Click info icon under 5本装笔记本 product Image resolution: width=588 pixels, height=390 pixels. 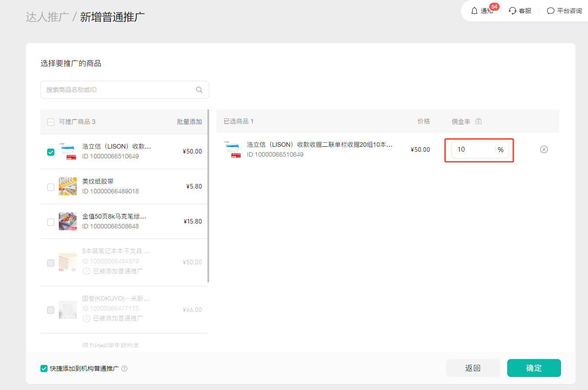86,271
